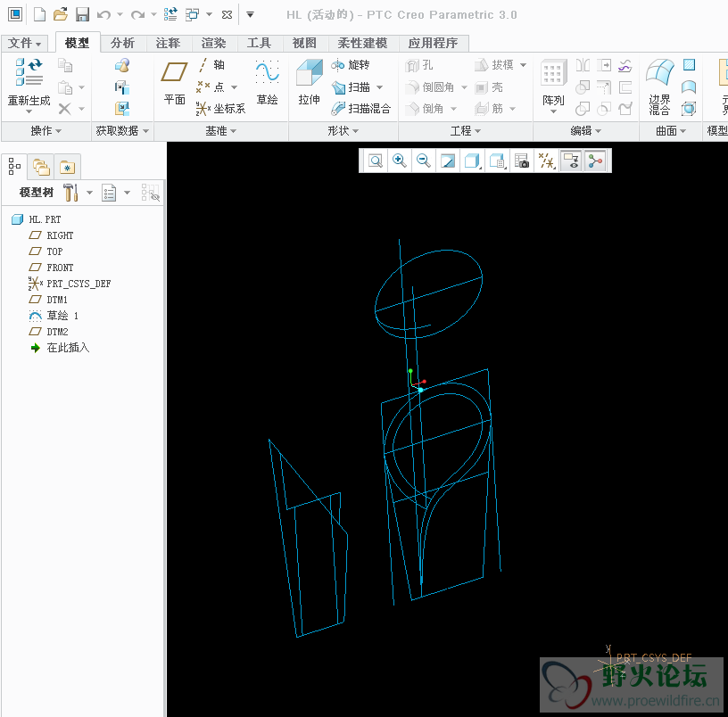Switch to the 分析 analysis tab
This screenshot has width=728, height=717.
(122, 43)
